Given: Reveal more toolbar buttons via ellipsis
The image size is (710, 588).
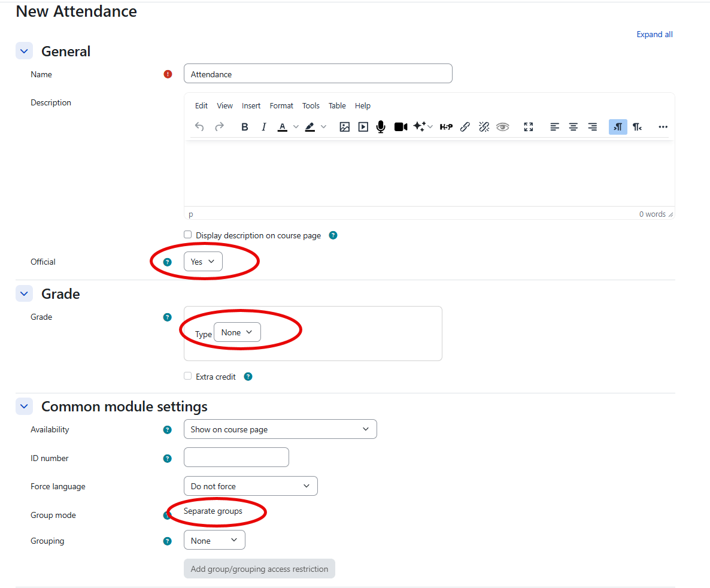Looking at the screenshot, I should (x=663, y=127).
